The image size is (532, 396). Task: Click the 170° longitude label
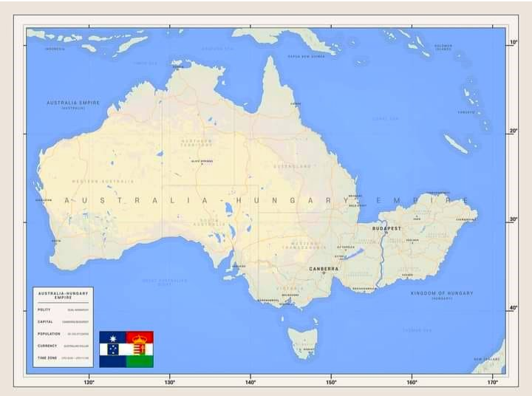click(493, 383)
